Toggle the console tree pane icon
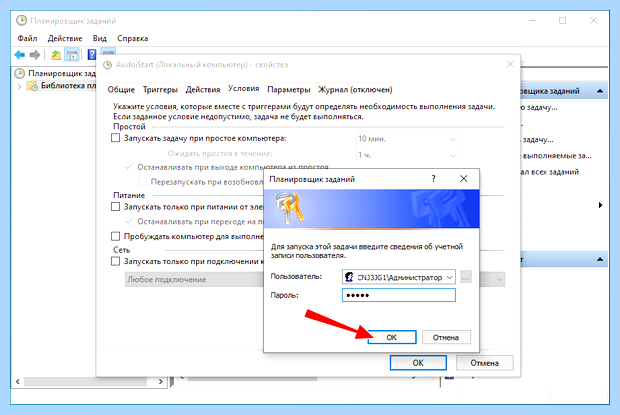Screen dimensions: 620x415 point(72,55)
